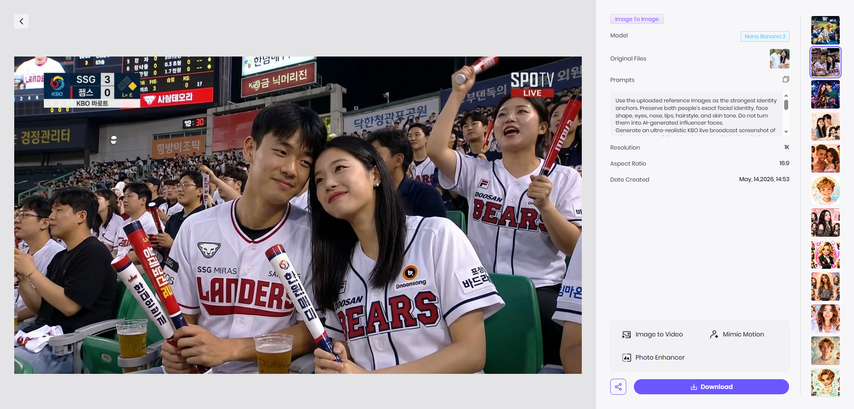Click the 'Model' label
This screenshot has width=854, height=409.
coord(619,35)
